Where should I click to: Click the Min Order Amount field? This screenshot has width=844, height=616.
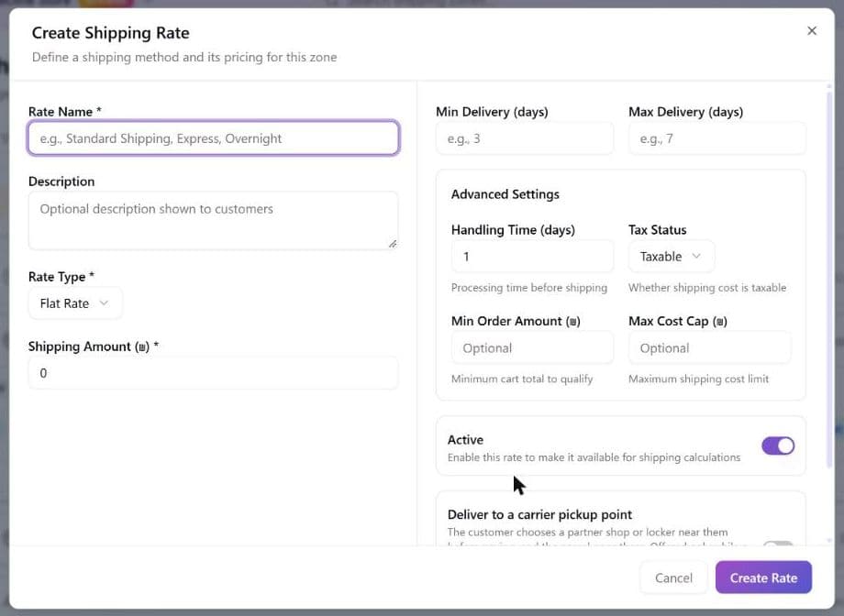[x=532, y=347]
